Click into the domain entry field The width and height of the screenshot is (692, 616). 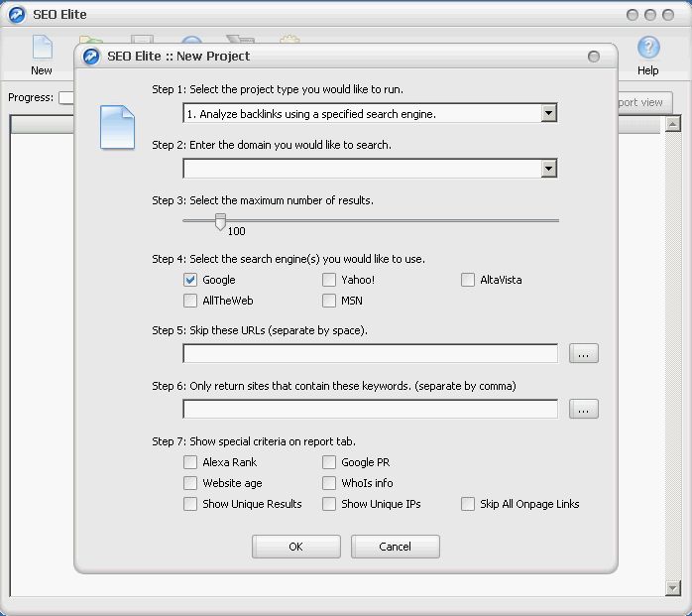point(362,169)
